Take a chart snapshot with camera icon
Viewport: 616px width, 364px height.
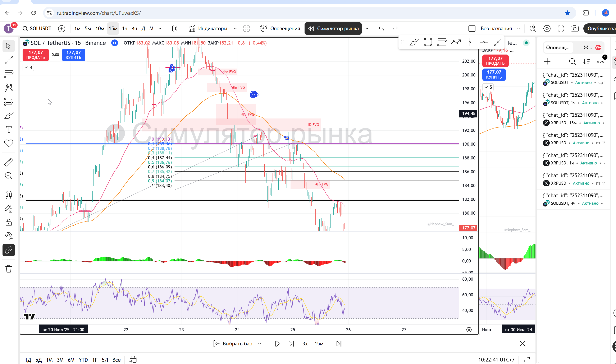coord(575,29)
